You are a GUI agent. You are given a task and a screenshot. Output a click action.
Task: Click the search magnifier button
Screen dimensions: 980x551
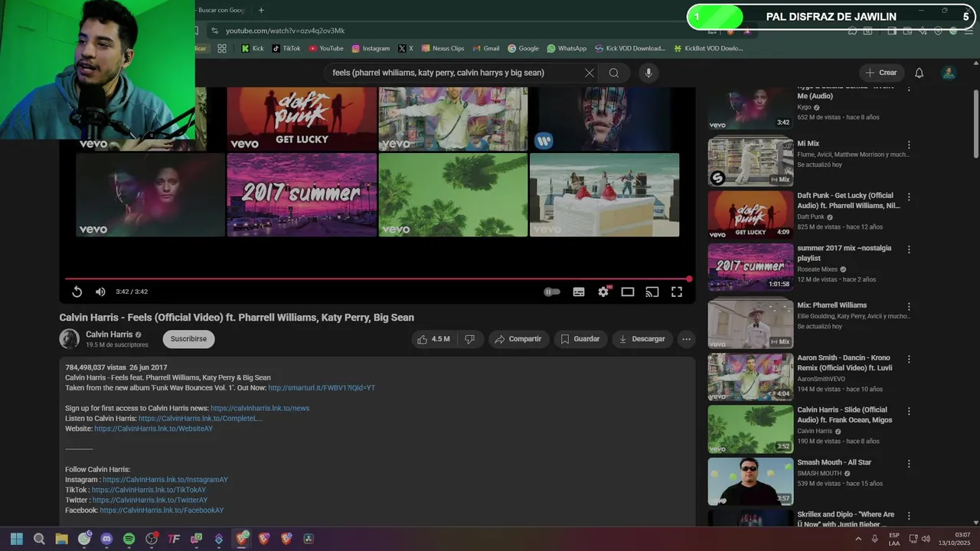(x=614, y=73)
